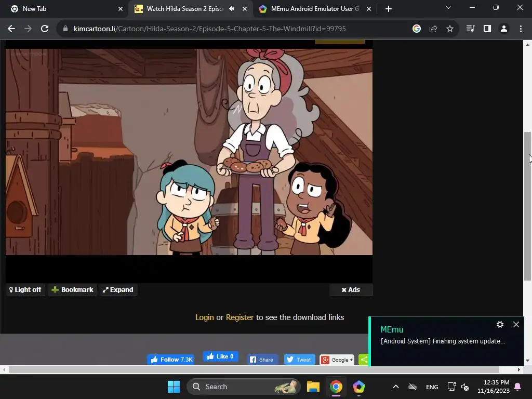The image size is (532, 399).
Task: Click the page scroll up arrow
Action: [x=527, y=44]
